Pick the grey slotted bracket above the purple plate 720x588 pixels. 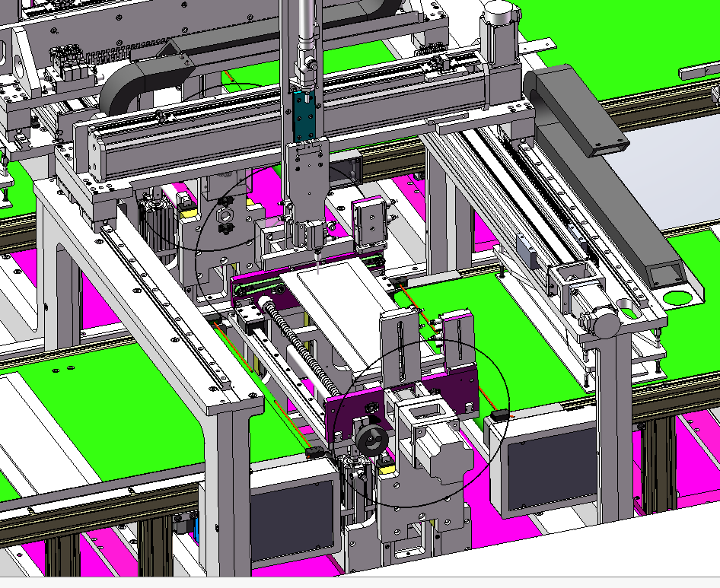pos(400,348)
